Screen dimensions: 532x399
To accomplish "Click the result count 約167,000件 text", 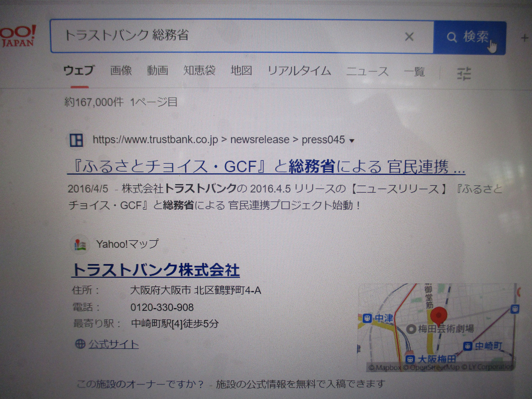I will (x=94, y=102).
